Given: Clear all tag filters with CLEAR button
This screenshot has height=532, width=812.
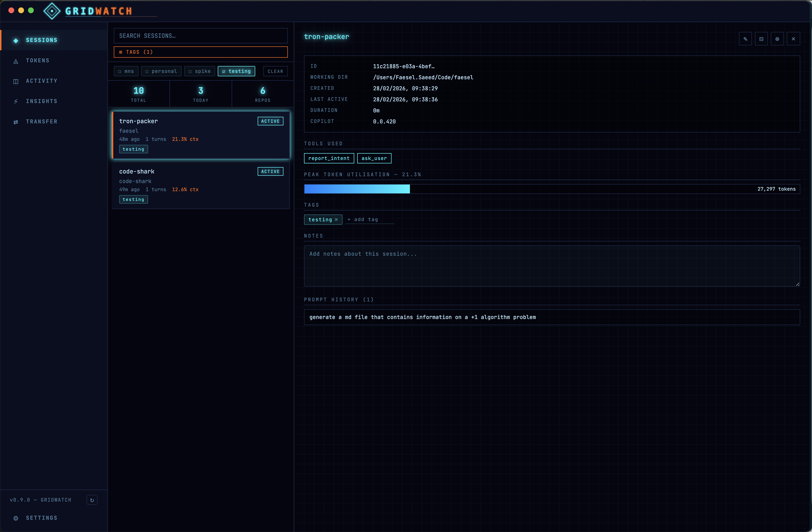Looking at the screenshot, I should tap(275, 71).
